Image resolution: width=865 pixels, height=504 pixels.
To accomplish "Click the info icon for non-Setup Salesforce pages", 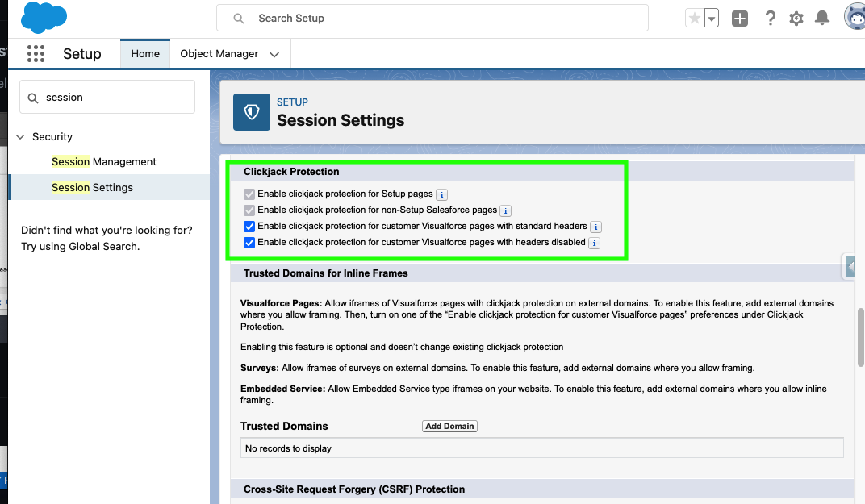I will (505, 210).
